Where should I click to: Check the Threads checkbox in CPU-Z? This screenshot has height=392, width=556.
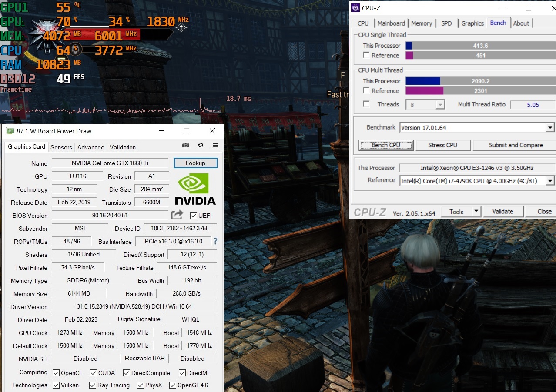366,104
